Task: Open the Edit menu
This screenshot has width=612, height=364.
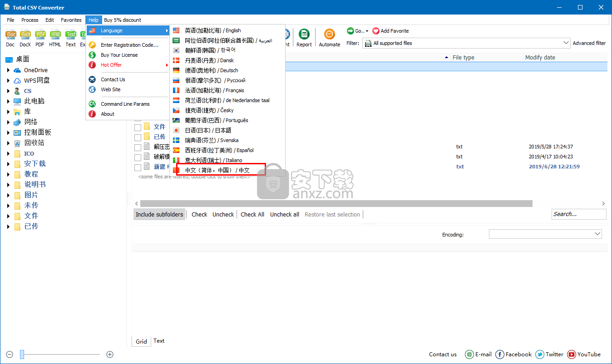Action: pos(49,20)
